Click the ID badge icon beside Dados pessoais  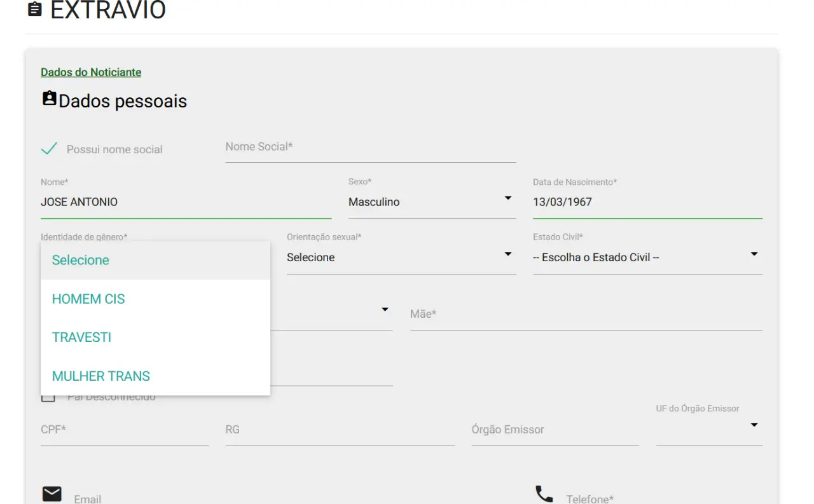click(49, 99)
